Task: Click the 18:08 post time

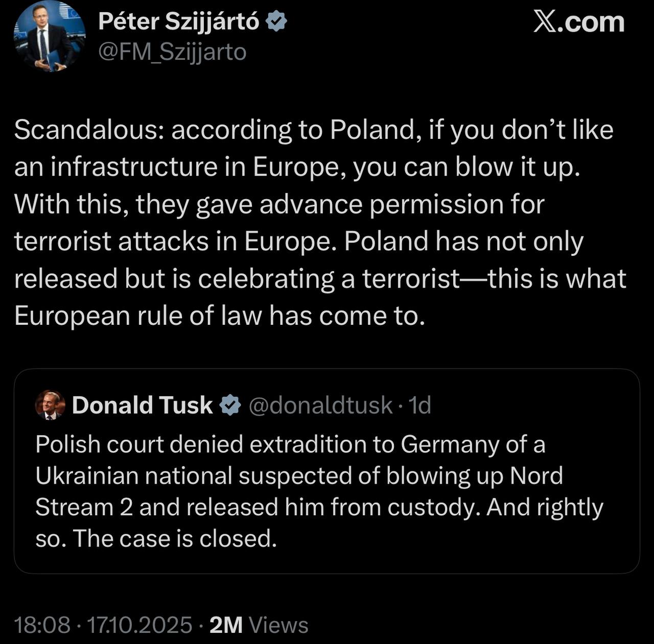Action: click(x=42, y=625)
